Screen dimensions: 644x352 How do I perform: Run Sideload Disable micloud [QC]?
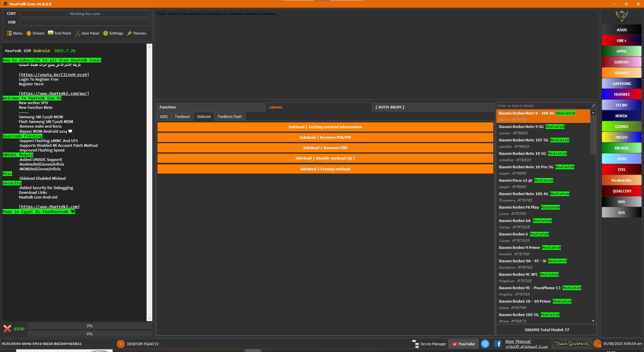pos(325,158)
